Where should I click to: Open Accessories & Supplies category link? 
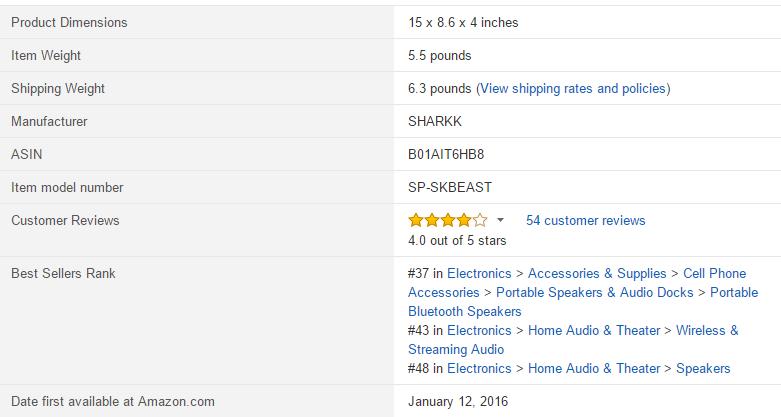pos(597,273)
